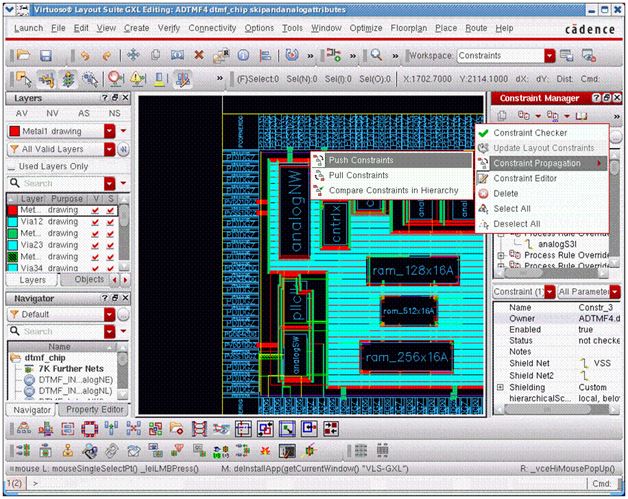The image size is (628, 499).
Task: Click the selection arrow tool icon
Action: (22, 78)
